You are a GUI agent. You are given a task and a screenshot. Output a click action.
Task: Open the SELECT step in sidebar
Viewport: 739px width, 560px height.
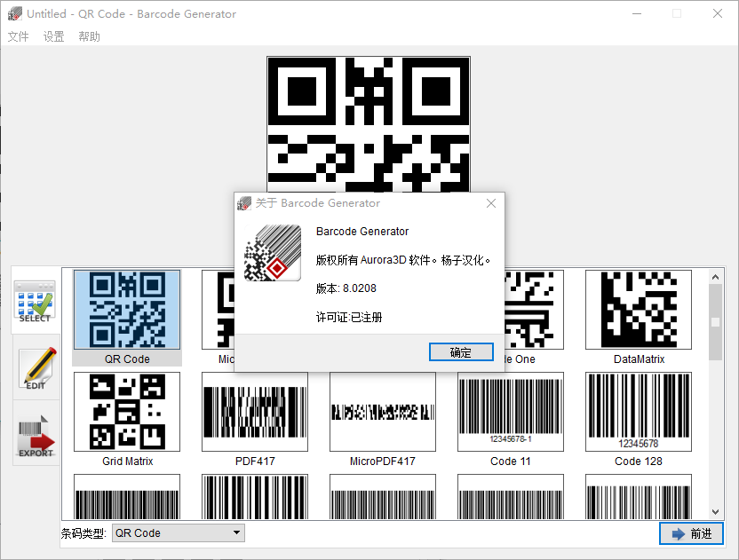coord(36,301)
